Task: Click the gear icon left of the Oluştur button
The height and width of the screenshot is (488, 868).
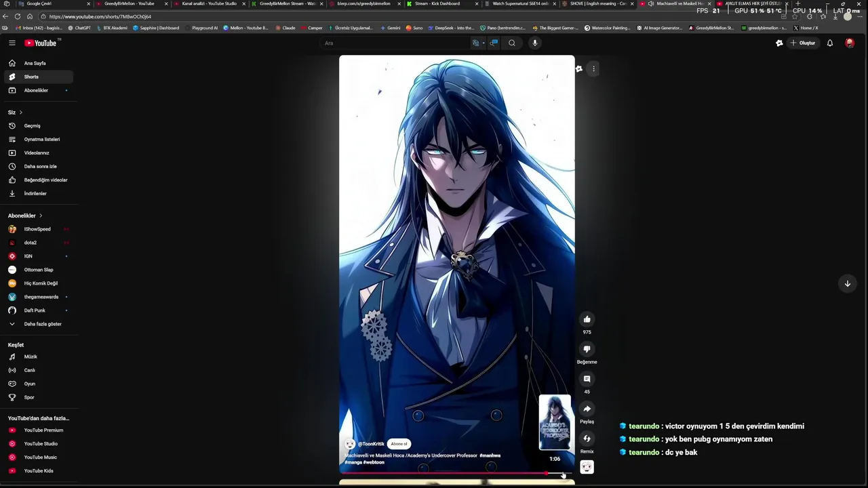Action: point(779,43)
